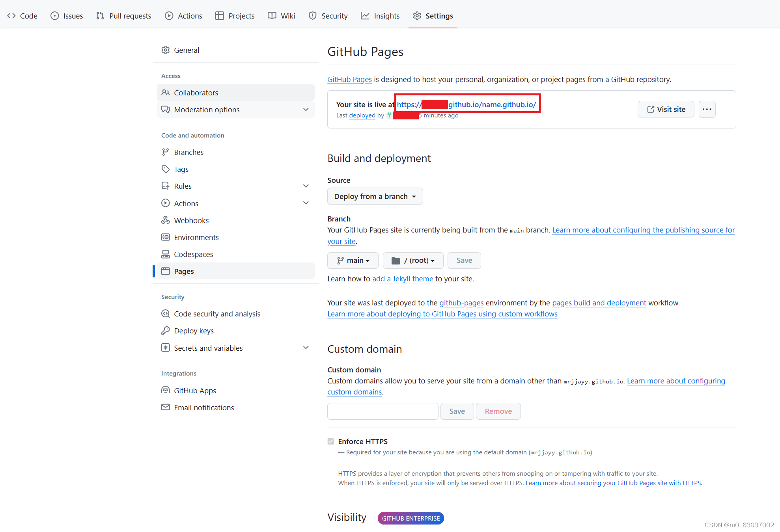Click the add a Jekyll theme link

click(x=403, y=279)
